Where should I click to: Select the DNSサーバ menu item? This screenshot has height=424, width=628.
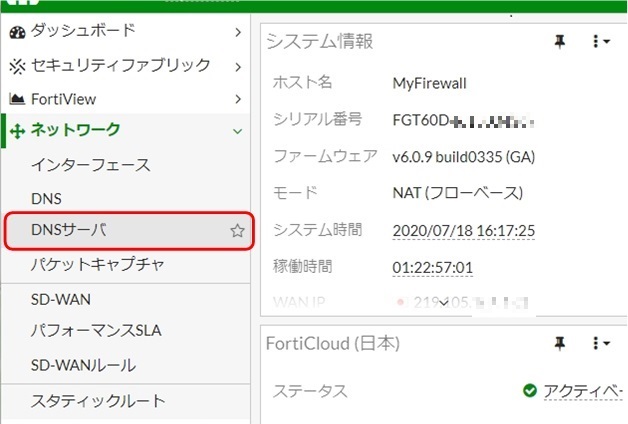[x=70, y=231]
